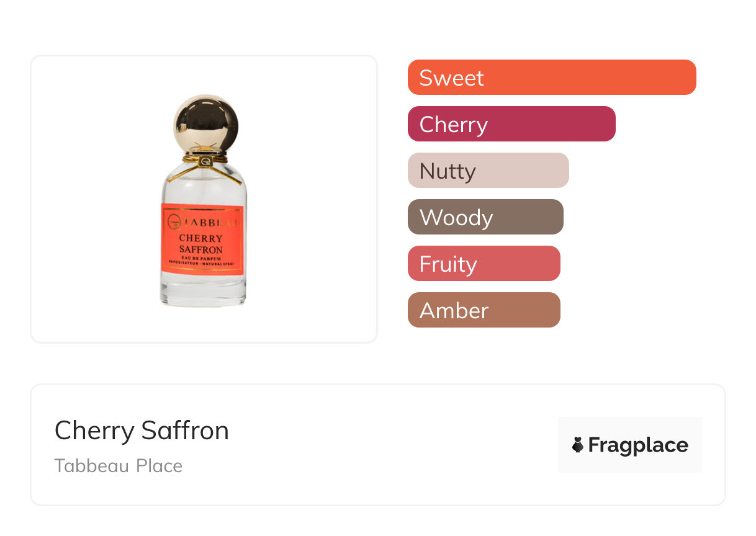Click the Tabbeau logo on bottle label

(174, 220)
